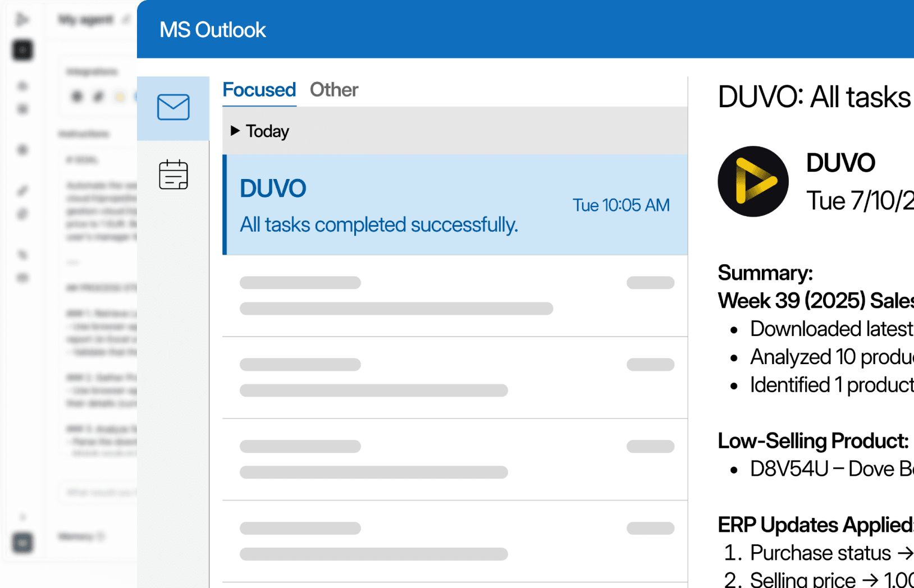Viewport: 914px width, 588px height.
Task: Open the Calendar view in Outlook sidebar
Action: coord(173,174)
